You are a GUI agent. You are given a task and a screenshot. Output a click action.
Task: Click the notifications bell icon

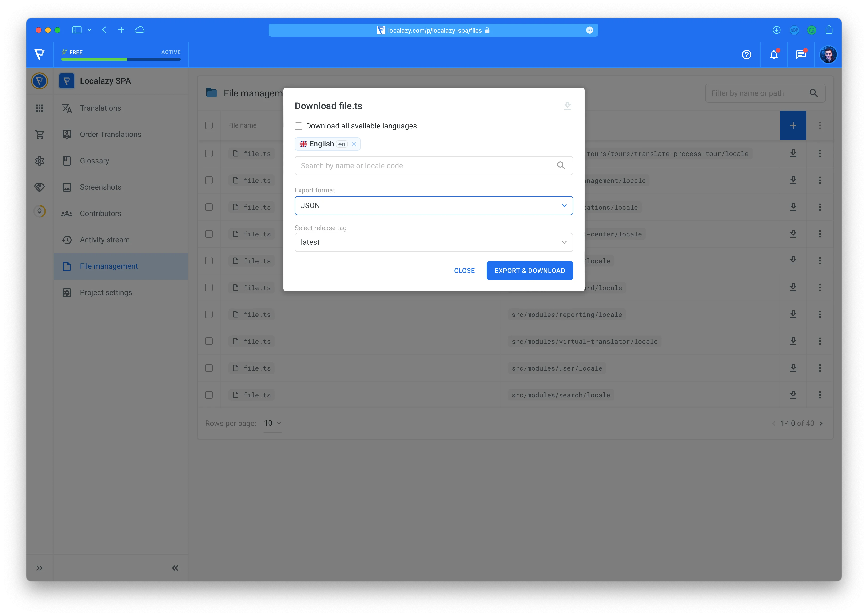click(774, 55)
